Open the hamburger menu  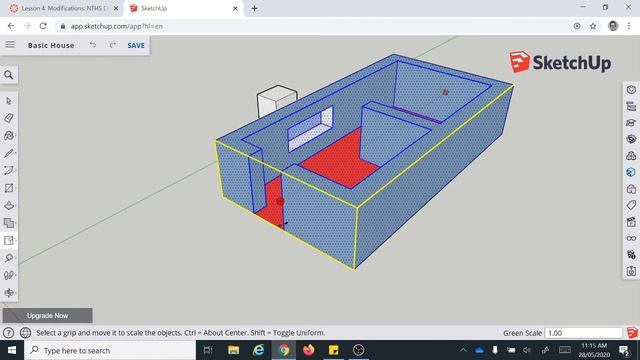coord(10,44)
